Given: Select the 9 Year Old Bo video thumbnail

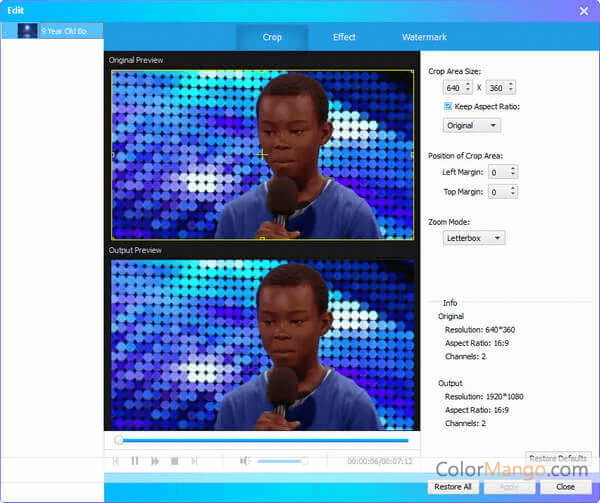Looking at the screenshot, I should pyautogui.click(x=27, y=31).
